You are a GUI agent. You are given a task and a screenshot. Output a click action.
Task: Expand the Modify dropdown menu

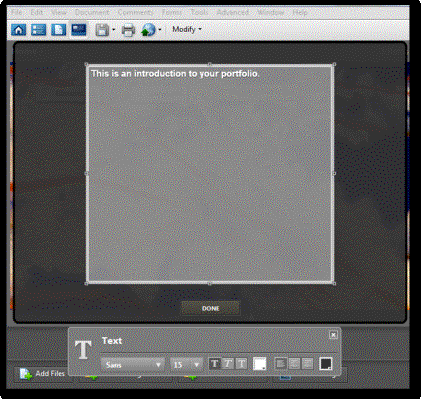187,29
